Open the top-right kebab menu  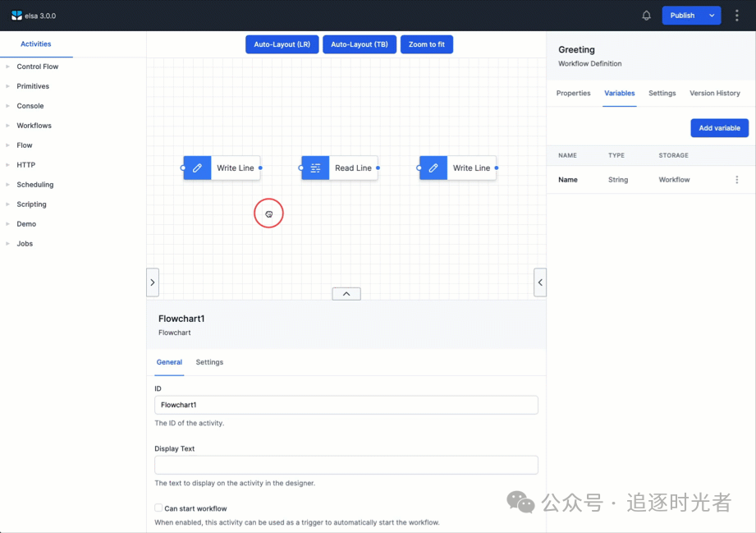tap(736, 16)
